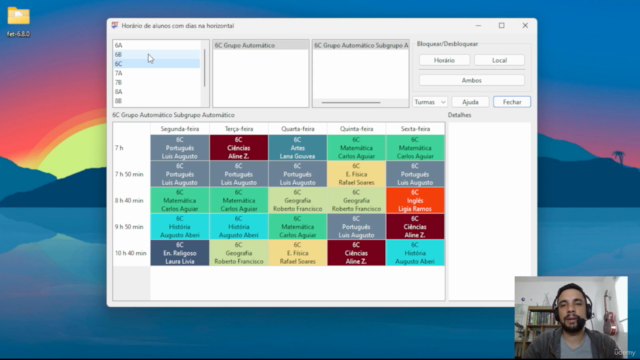Click the Terça-feira column header
Screen dimensions: 640x360
[239, 129]
